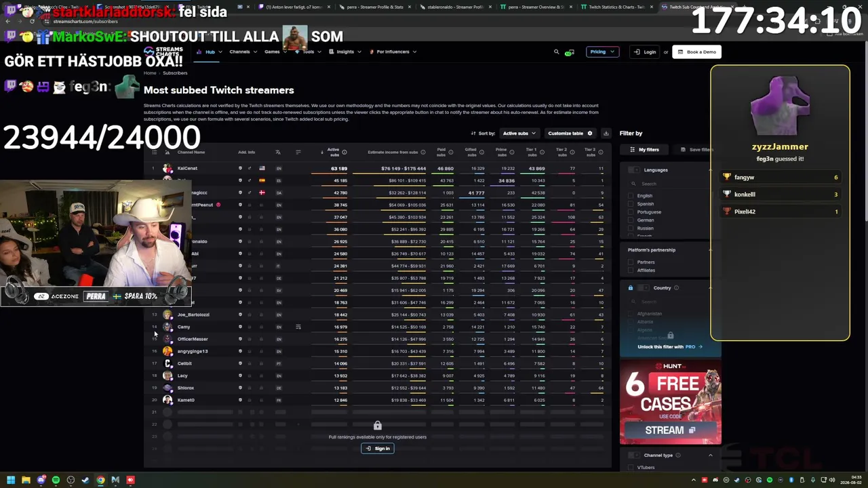
Task: Click the Home breadcrumb link
Action: (150, 73)
